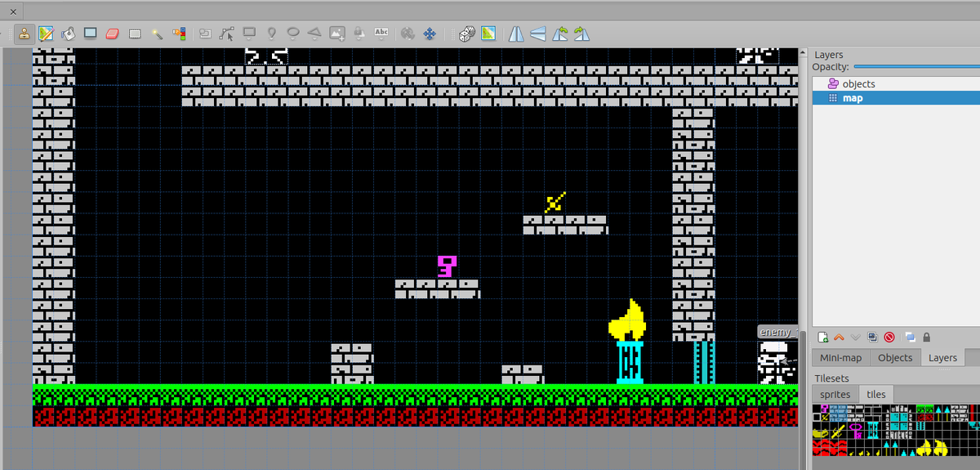Duplicate the selected layer
The height and width of the screenshot is (470, 980).
(872, 337)
